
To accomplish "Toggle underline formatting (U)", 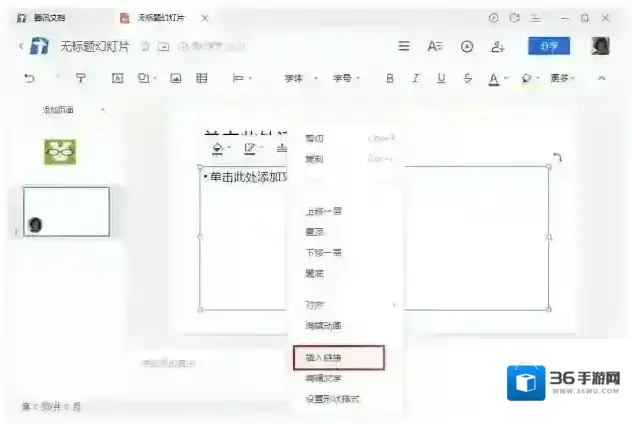I will (x=441, y=78).
